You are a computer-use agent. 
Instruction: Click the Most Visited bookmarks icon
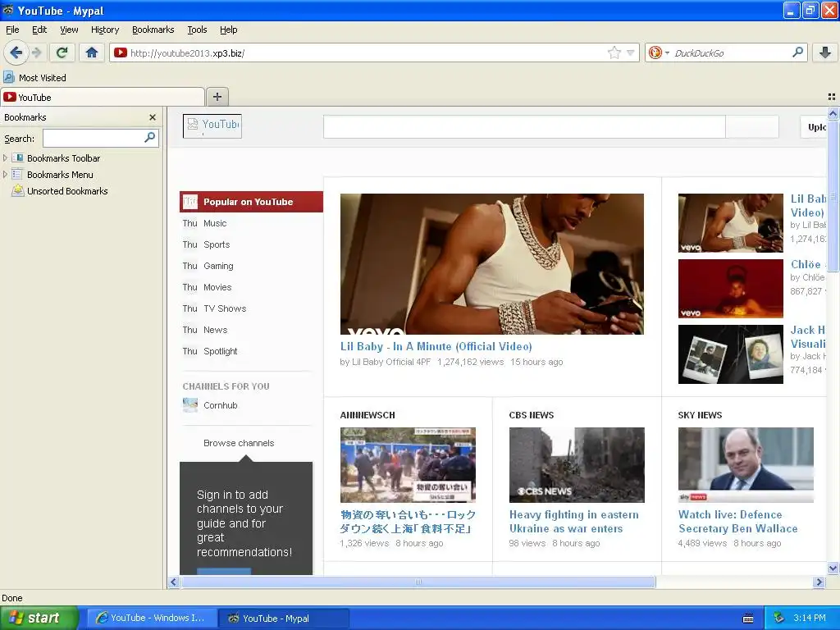coord(8,77)
